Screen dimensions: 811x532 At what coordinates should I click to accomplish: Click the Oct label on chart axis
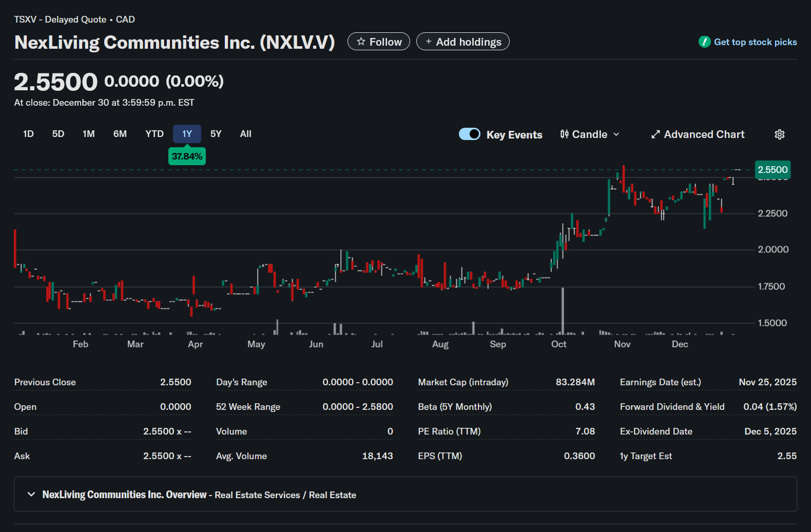pyautogui.click(x=558, y=344)
